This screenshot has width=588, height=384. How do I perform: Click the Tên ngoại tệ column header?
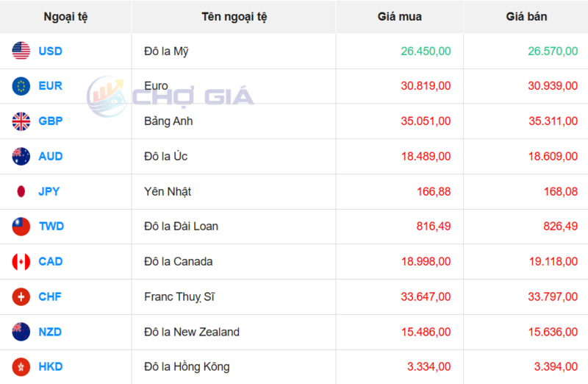[x=234, y=16]
